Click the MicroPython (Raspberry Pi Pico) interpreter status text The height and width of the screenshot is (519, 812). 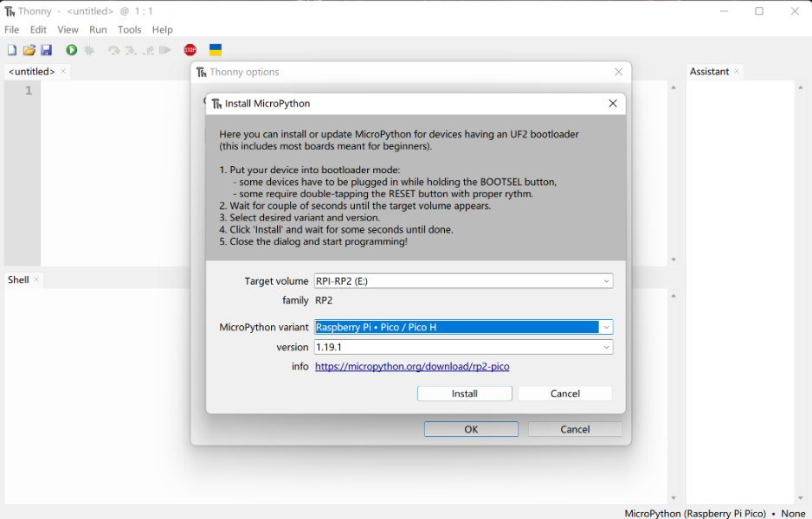[x=695, y=513]
